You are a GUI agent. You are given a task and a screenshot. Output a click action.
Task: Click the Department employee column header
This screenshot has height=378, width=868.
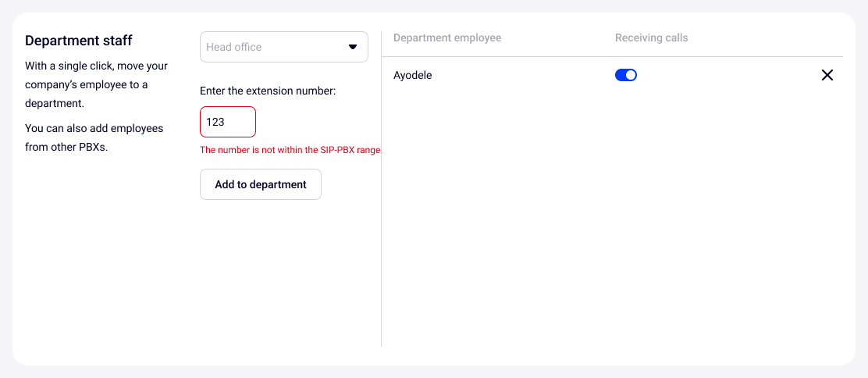pos(447,37)
